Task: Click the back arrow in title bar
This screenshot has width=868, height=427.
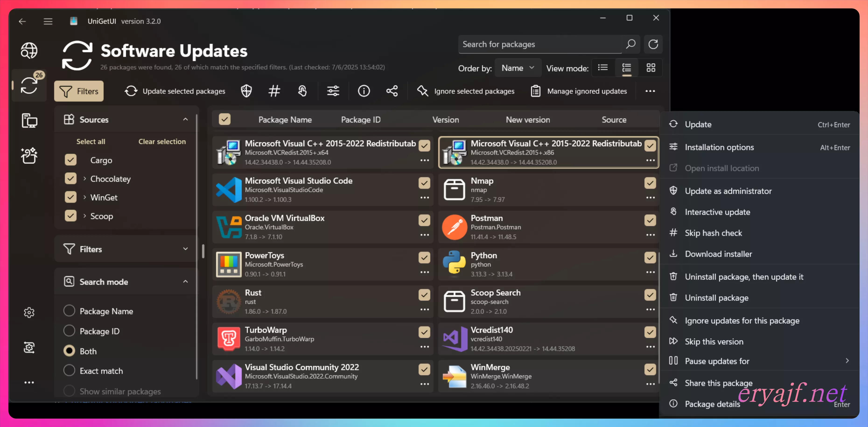Action: (22, 21)
